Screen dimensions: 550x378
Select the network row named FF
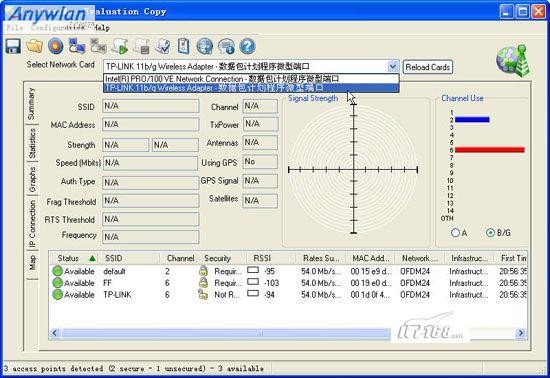coord(288,283)
